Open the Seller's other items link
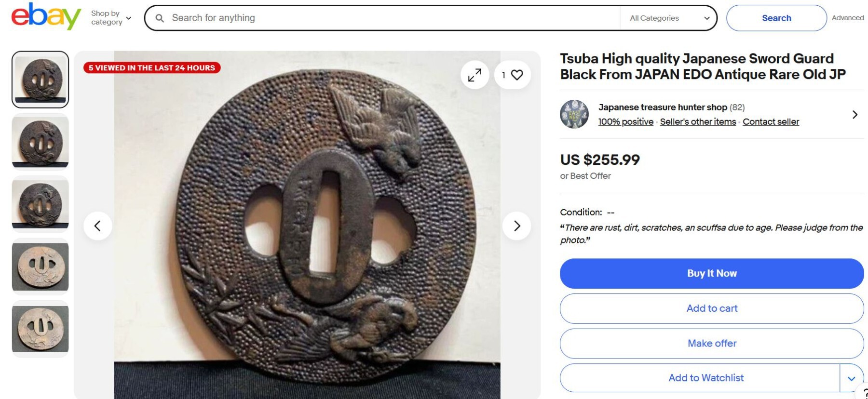 coord(698,122)
